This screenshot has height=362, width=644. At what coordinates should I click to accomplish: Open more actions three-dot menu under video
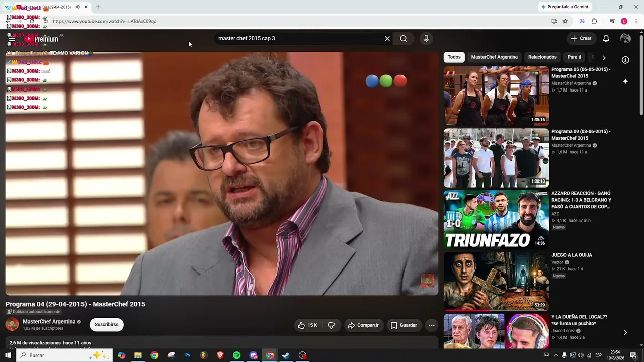(432, 325)
